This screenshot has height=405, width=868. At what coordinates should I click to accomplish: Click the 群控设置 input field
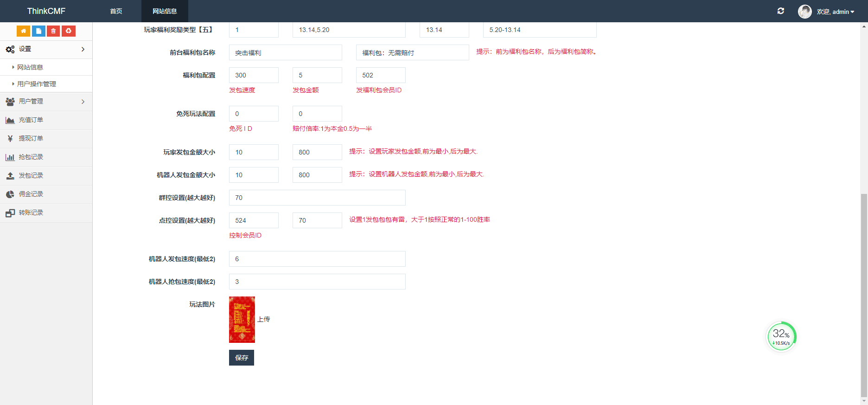pos(317,198)
